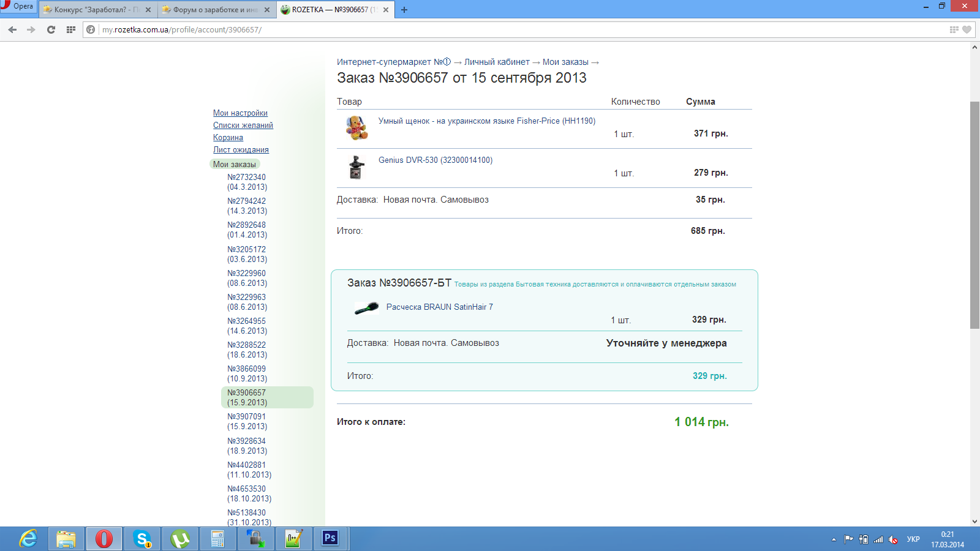The height and width of the screenshot is (551, 980).
Task: Launch Calculator from the taskbar
Action: (217, 539)
